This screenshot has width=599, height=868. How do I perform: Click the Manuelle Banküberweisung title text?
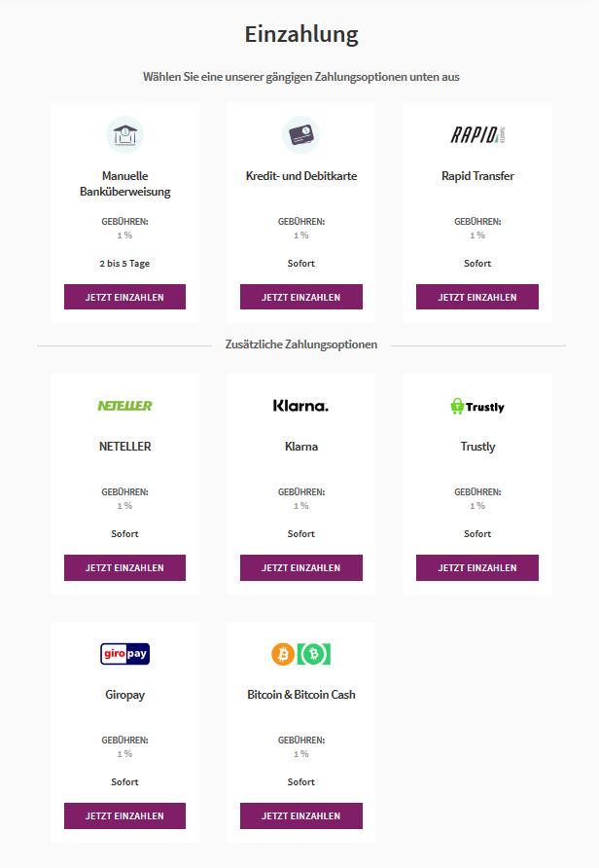(x=125, y=184)
